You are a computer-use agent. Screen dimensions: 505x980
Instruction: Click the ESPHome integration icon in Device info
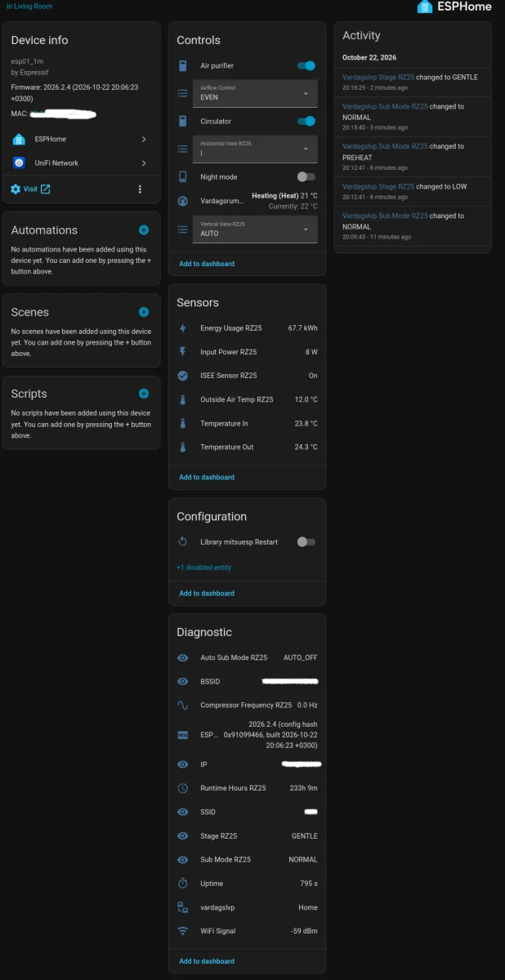point(19,140)
